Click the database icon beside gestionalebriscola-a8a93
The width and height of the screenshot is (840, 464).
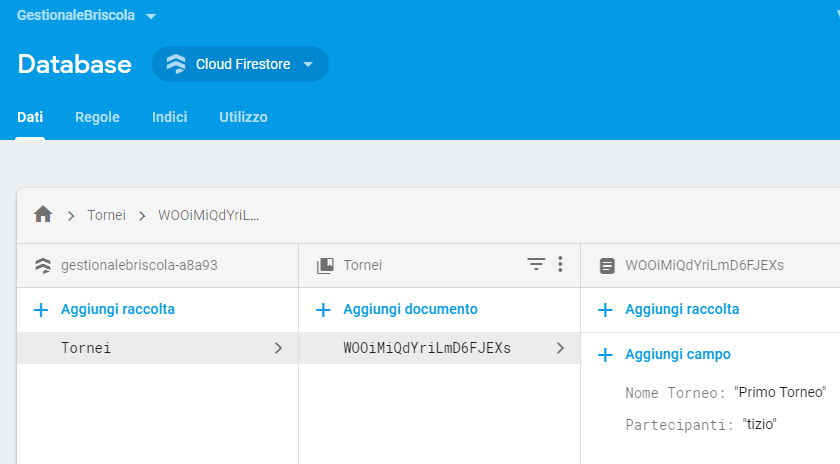point(42,266)
